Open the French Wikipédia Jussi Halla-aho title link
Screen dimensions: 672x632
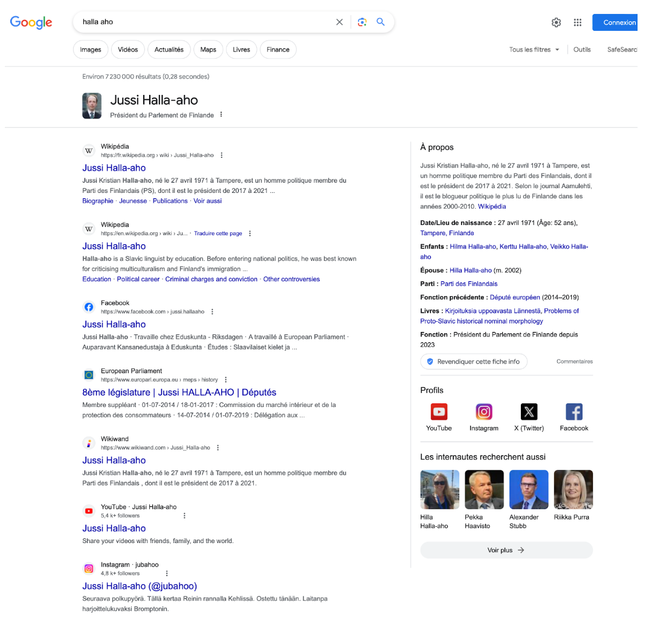point(114,168)
